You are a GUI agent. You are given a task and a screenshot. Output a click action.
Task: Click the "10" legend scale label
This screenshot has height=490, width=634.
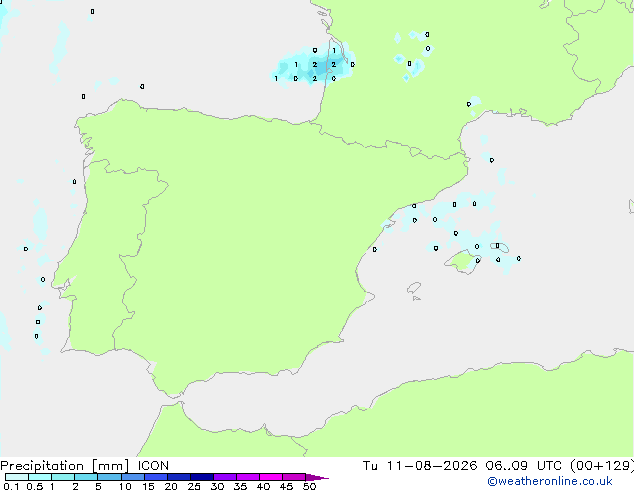tap(125, 486)
